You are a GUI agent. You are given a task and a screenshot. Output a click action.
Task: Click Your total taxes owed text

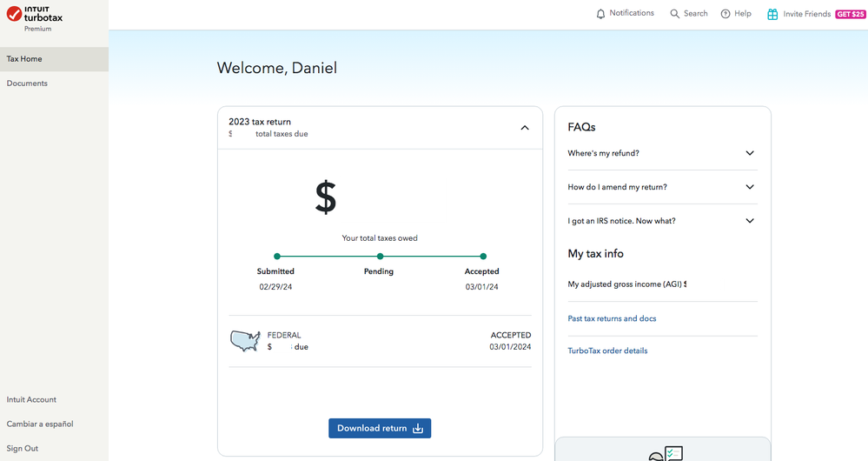point(380,238)
